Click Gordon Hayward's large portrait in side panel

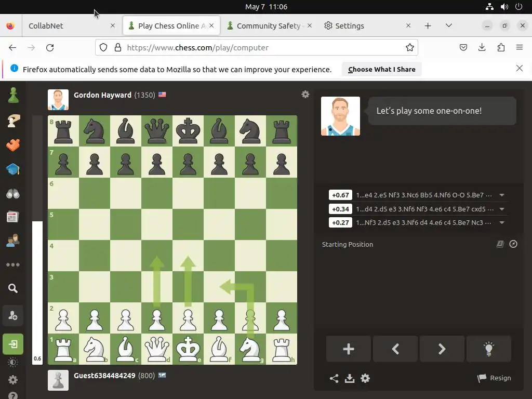click(x=340, y=116)
